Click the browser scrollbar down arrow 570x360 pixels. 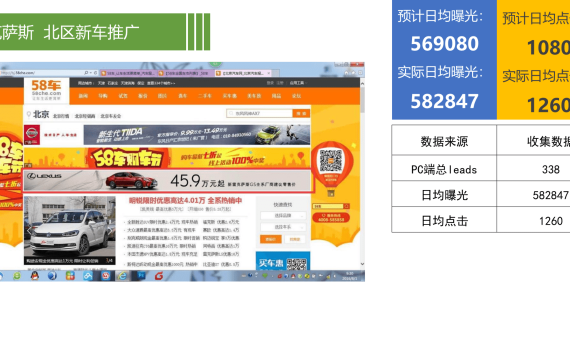362,264
